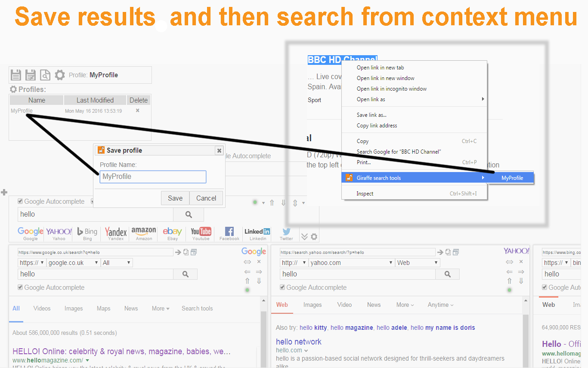Choose the Google search engine icon
Screen dimensions: 588x368
30,233
